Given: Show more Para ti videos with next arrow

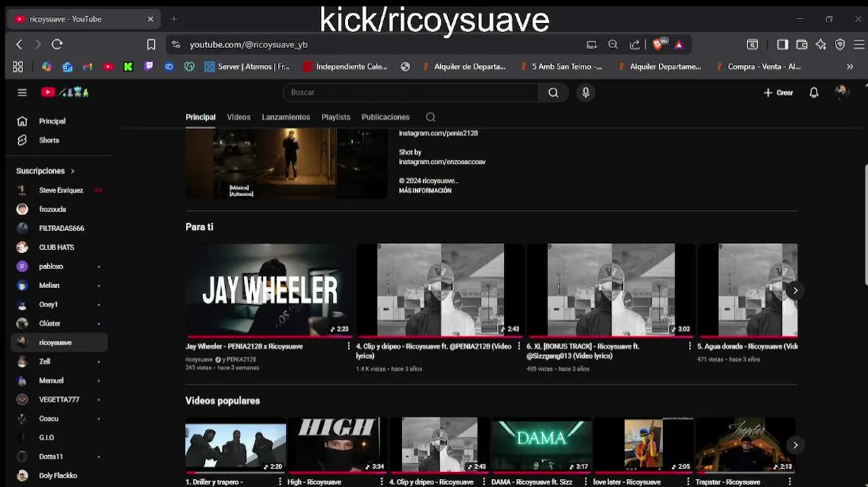Looking at the screenshot, I should click(x=795, y=291).
